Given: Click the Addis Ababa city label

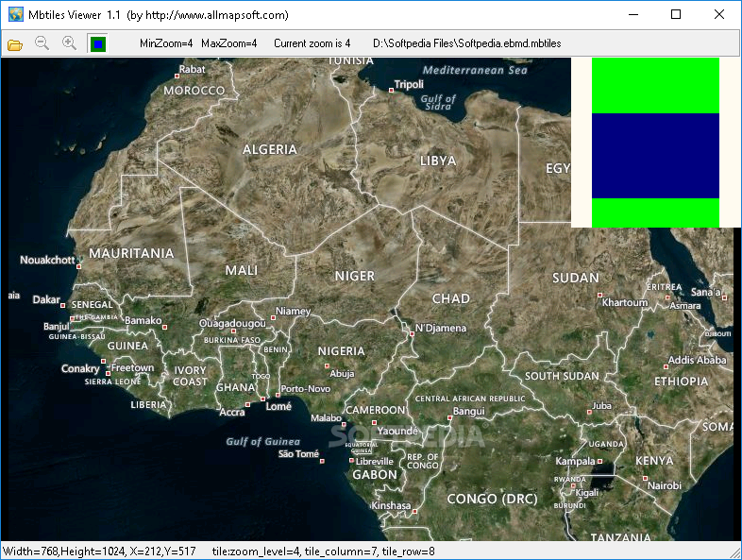Looking at the screenshot, I should click(x=697, y=360).
